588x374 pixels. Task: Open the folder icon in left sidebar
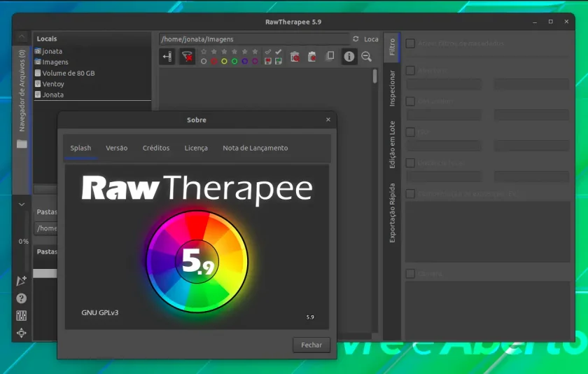[22, 144]
